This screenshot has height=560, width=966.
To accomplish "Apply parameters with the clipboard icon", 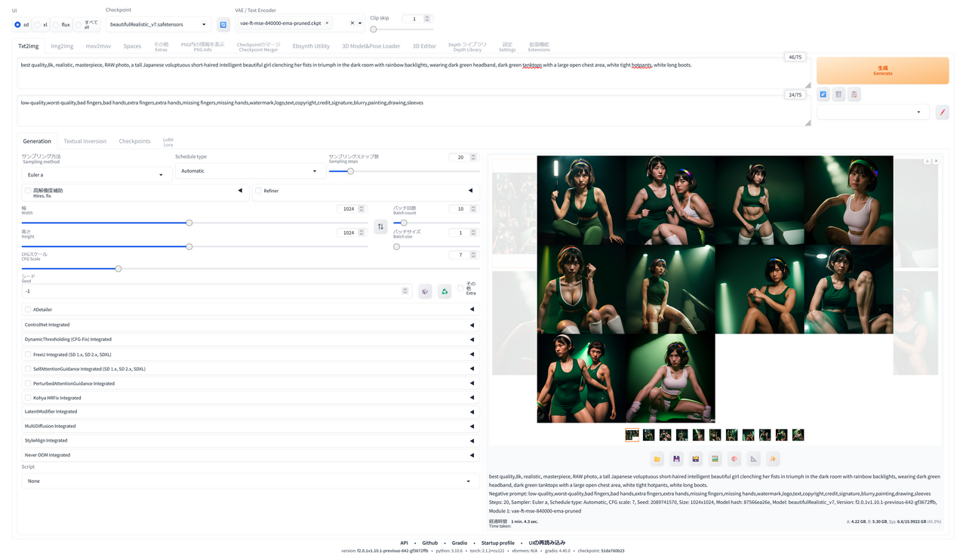I will point(855,94).
